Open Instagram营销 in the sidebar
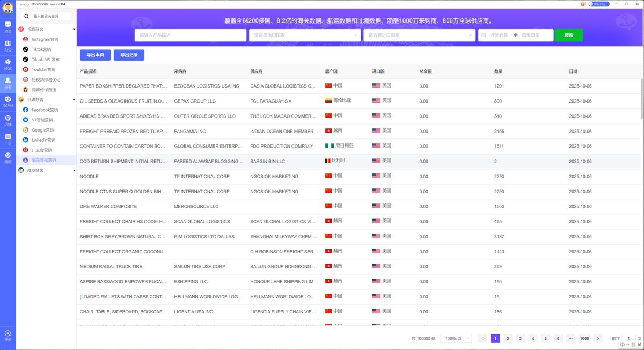Screen dimensions: 644x350 pos(45,39)
